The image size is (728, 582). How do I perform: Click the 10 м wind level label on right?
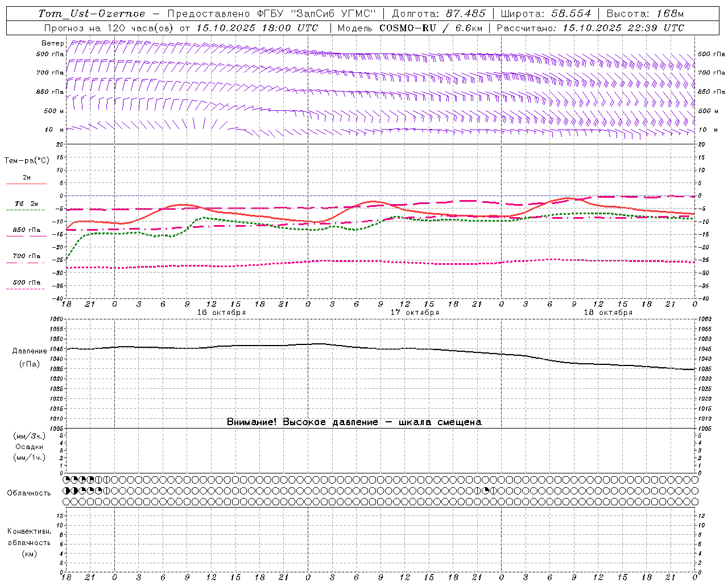[x=708, y=130]
